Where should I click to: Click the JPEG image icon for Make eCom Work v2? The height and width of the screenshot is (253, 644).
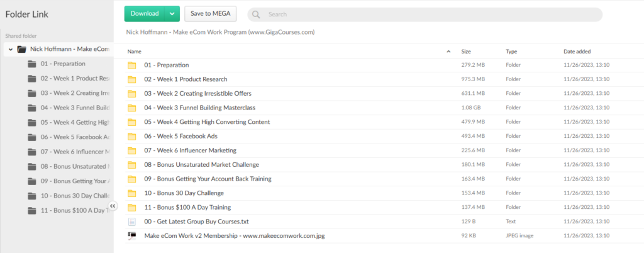pos(132,236)
